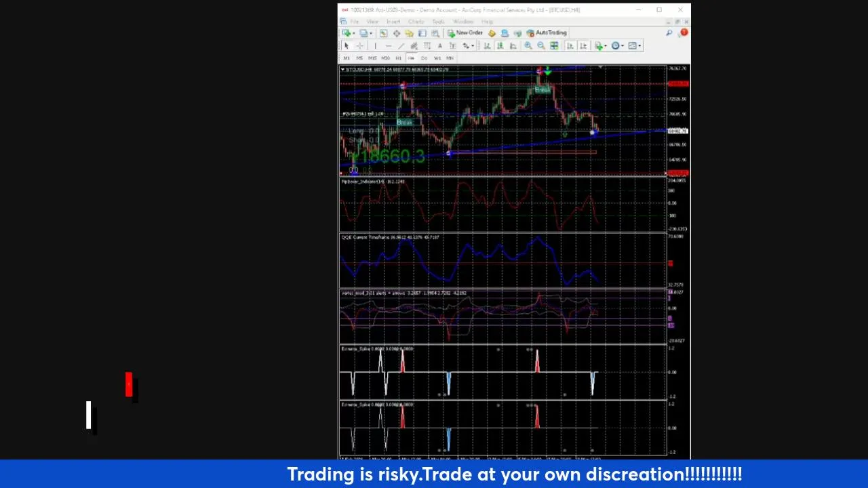Toggle chart shift

[x=583, y=45]
